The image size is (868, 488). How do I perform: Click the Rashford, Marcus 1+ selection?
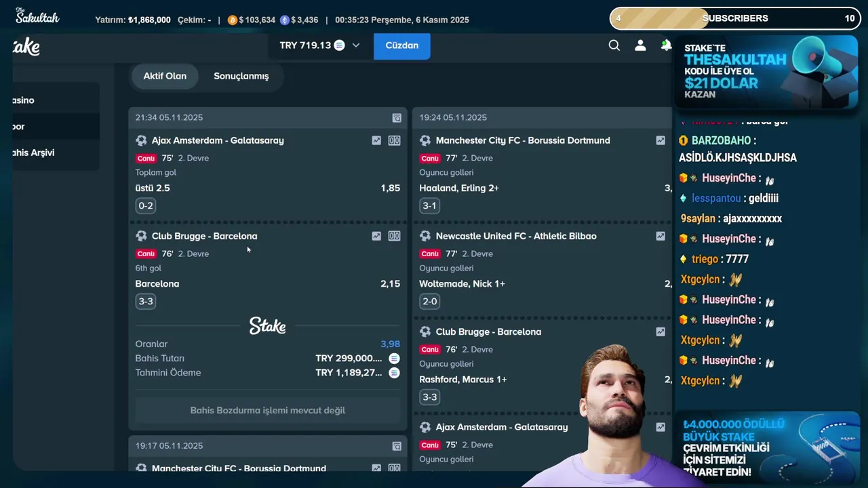[x=463, y=380]
